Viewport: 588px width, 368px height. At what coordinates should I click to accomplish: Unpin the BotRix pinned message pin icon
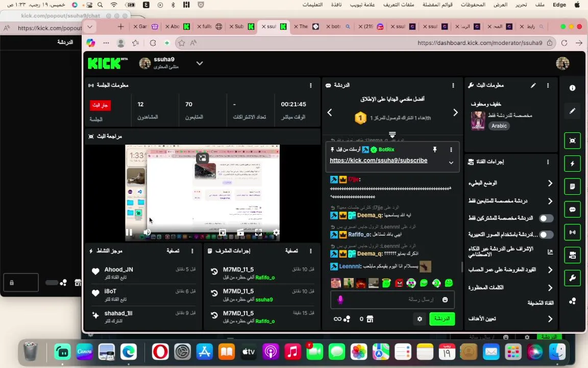point(435,149)
